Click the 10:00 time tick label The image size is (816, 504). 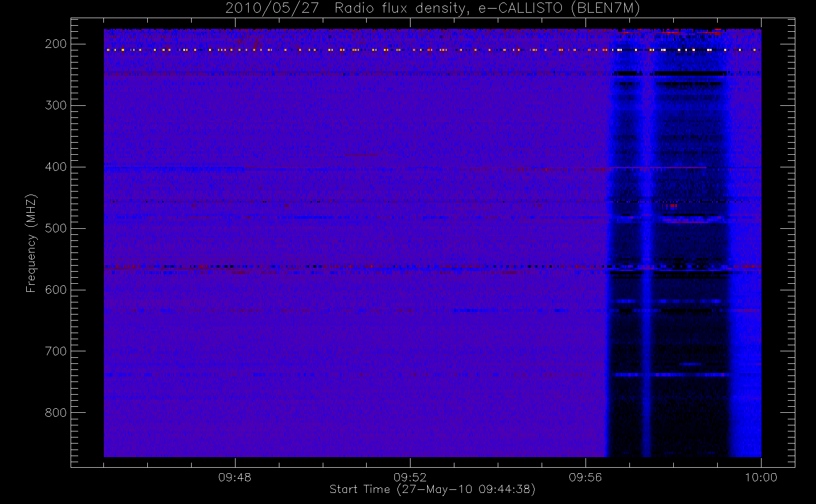tap(761, 477)
